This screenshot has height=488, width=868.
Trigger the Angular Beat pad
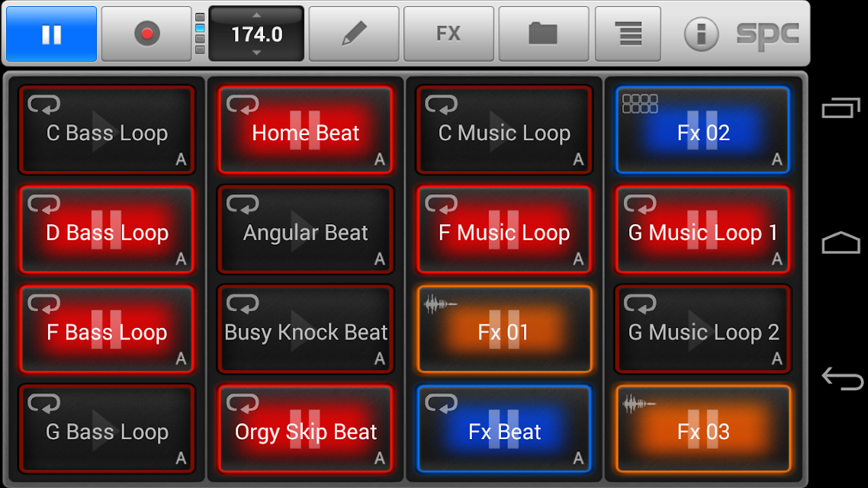306,230
